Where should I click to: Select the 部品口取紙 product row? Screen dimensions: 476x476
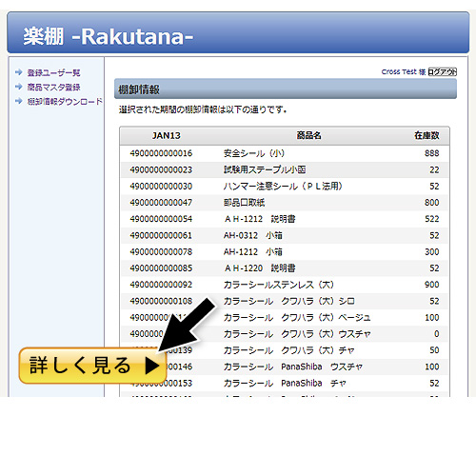point(285,203)
